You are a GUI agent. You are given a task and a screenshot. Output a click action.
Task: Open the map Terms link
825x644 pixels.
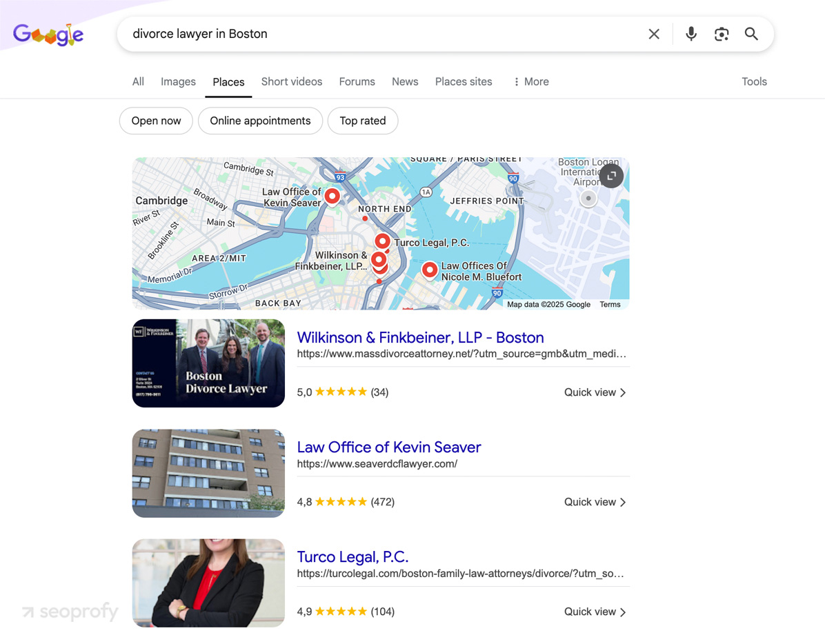[610, 304]
